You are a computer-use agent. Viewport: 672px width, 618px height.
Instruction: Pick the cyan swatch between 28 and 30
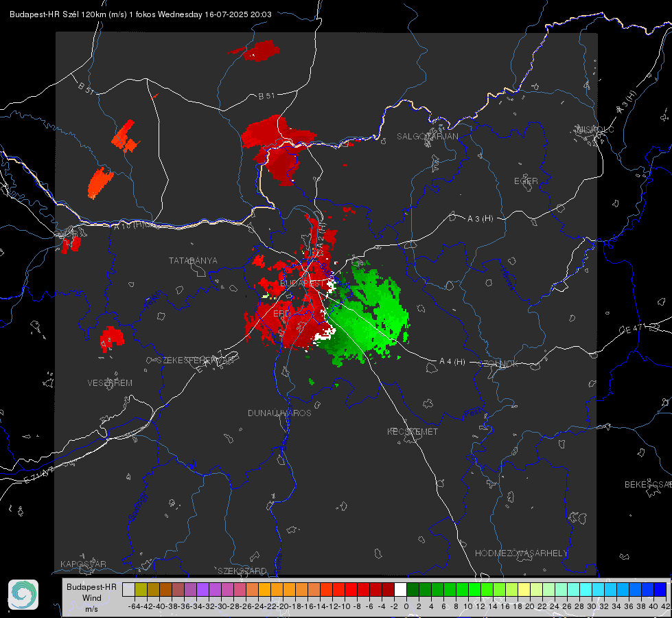[586, 589]
